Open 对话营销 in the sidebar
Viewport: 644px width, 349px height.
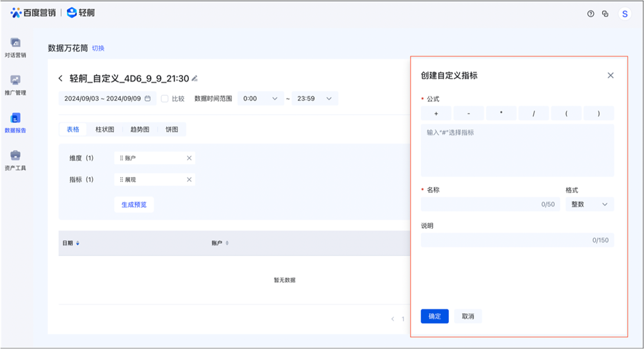pyautogui.click(x=15, y=47)
